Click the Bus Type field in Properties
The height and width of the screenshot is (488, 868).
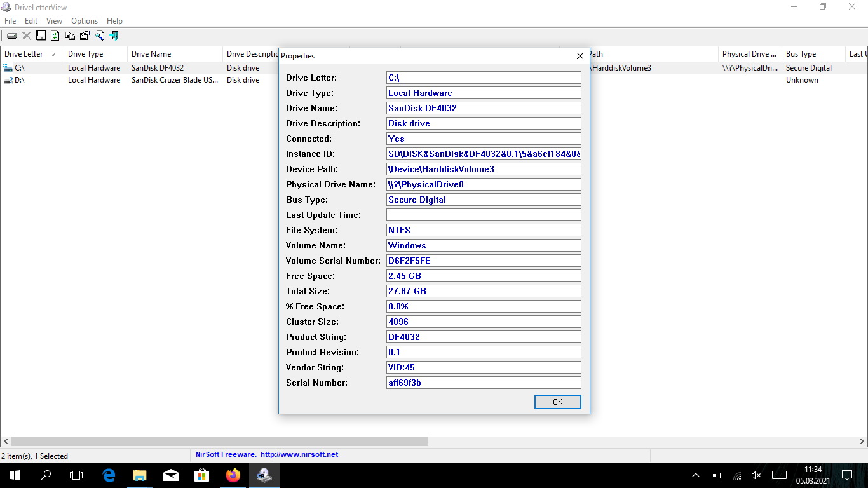point(484,200)
